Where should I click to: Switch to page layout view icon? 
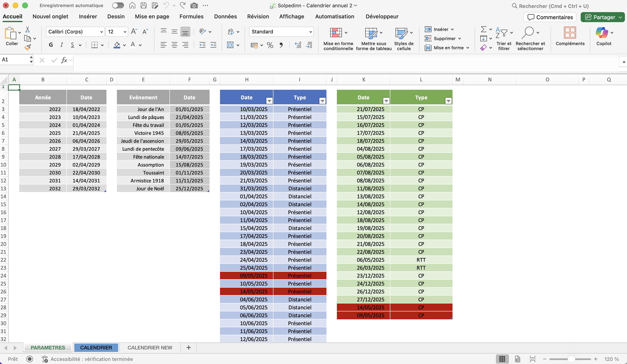[517, 359]
